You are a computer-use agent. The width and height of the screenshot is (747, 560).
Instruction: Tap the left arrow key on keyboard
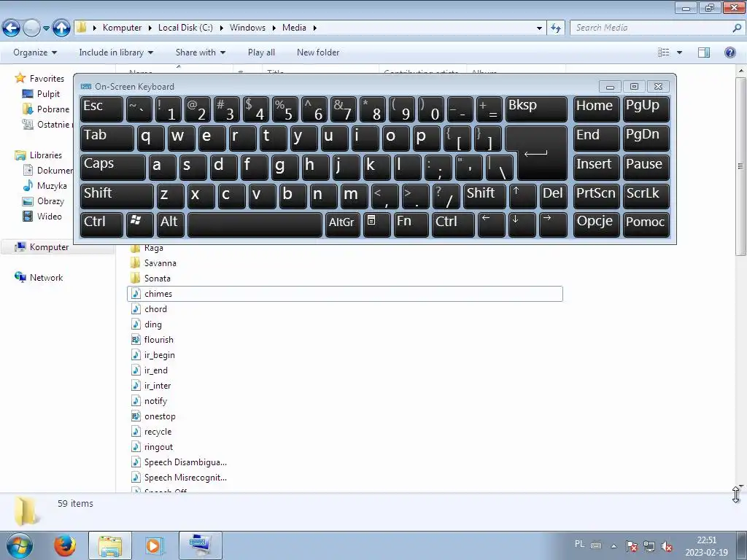[491, 225]
